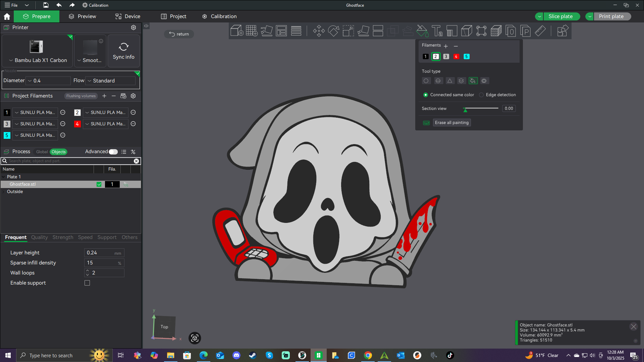Open the Strength settings tab
The image size is (644, 362).
pyautogui.click(x=63, y=237)
